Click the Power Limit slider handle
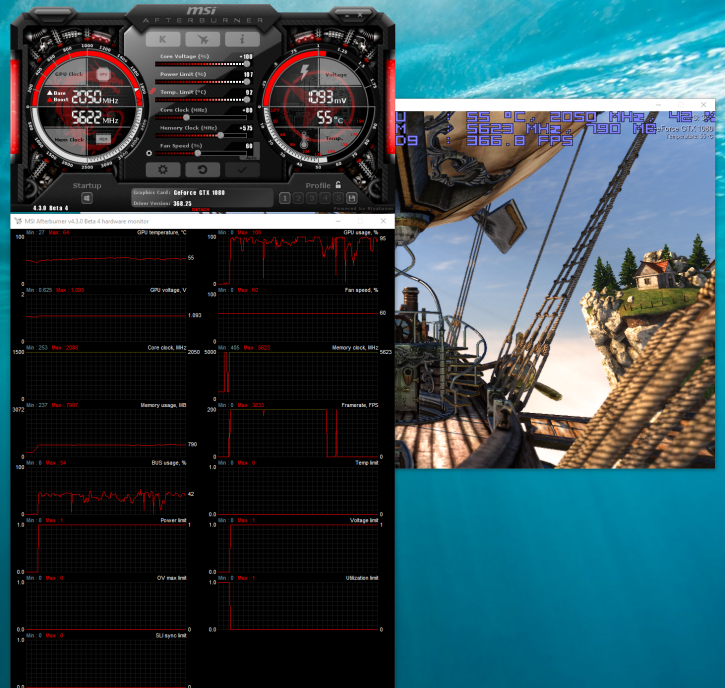 click(x=246, y=82)
